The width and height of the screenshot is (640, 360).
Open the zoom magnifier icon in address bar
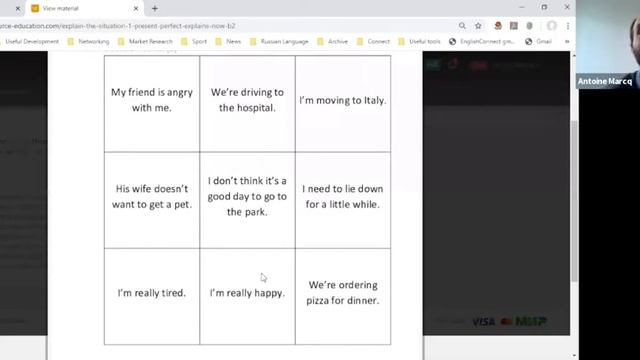[462, 26]
